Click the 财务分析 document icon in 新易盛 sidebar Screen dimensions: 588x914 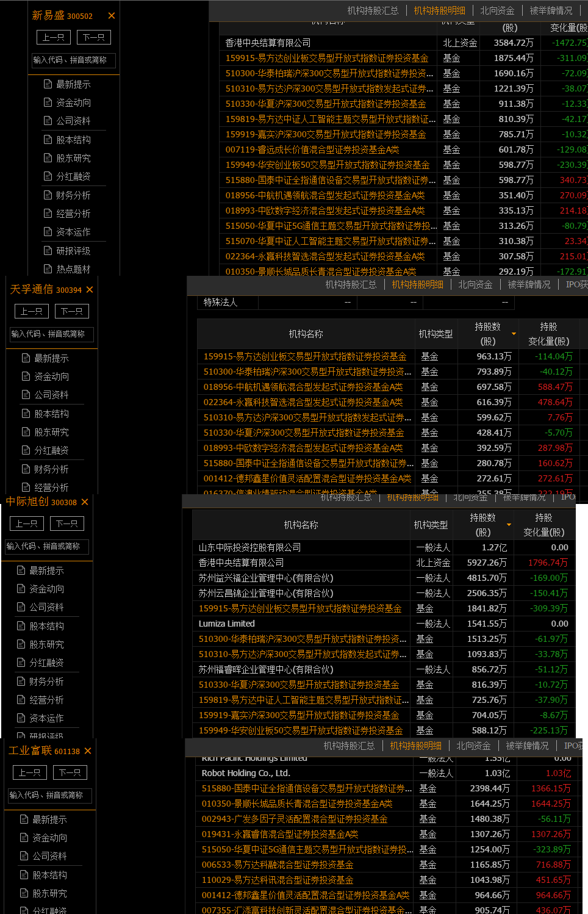point(48,195)
